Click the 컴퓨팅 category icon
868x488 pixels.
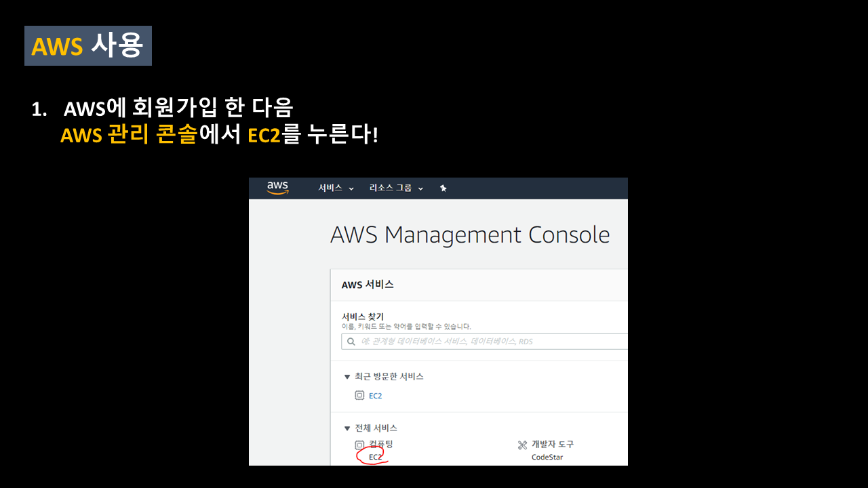(359, 445)
